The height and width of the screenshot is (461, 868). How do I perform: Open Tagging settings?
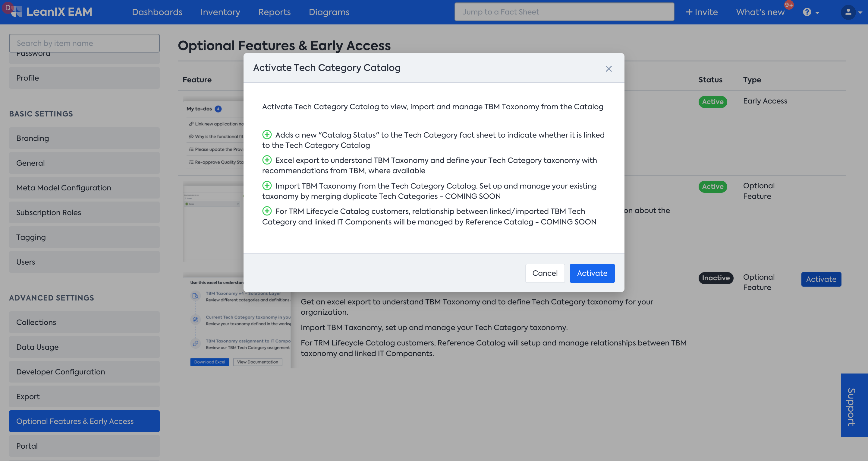tap(84, 237)
